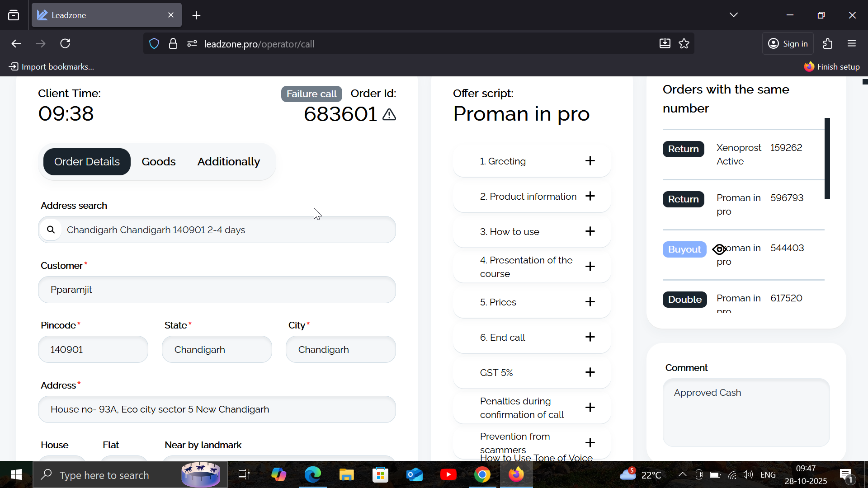Click the eye icon on Buyout order

tap(719, 249)
